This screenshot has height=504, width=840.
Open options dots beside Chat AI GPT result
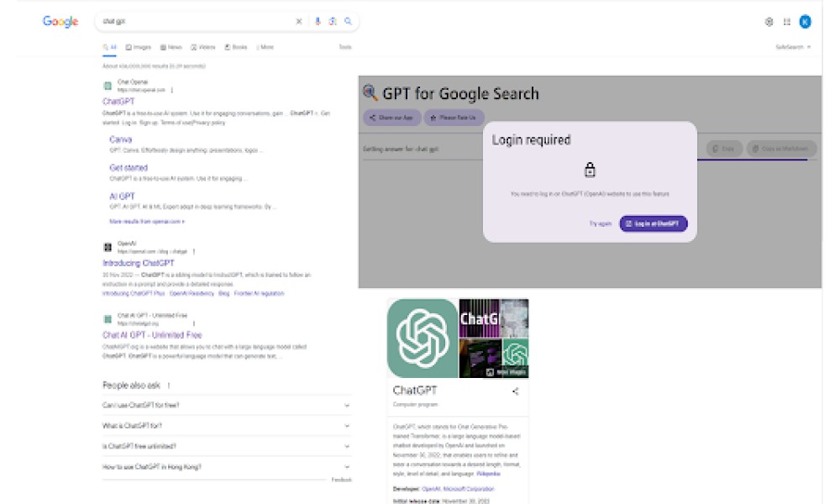coord(193,323)
